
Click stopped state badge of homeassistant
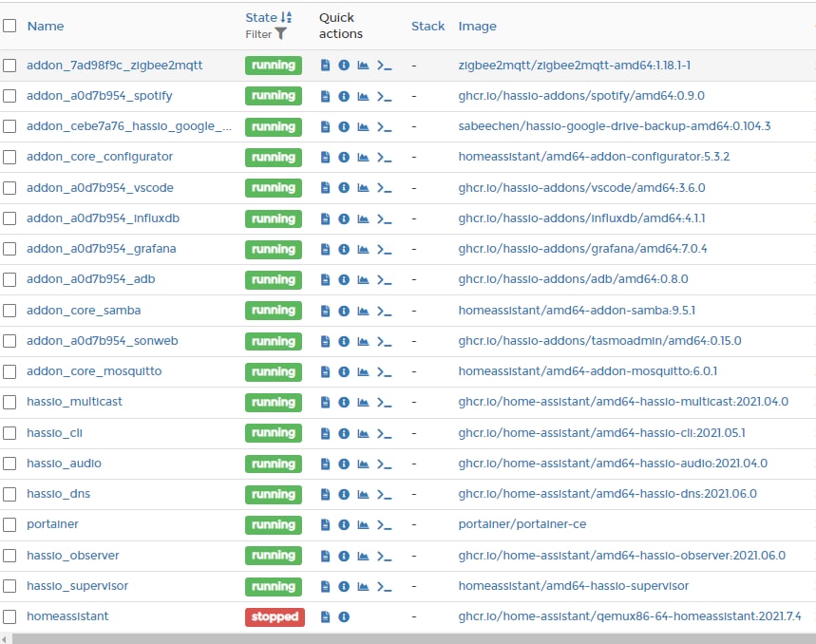(275, 617)
